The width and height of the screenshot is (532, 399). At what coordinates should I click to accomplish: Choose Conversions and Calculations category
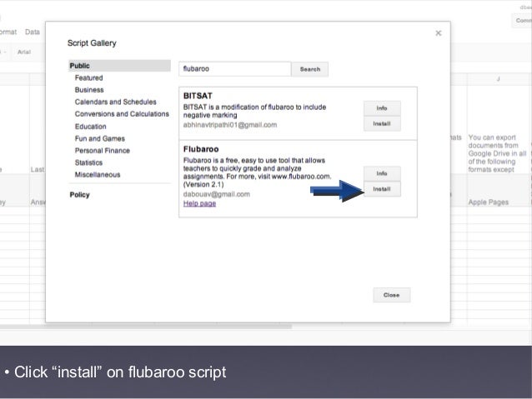(x=122, y=114)
